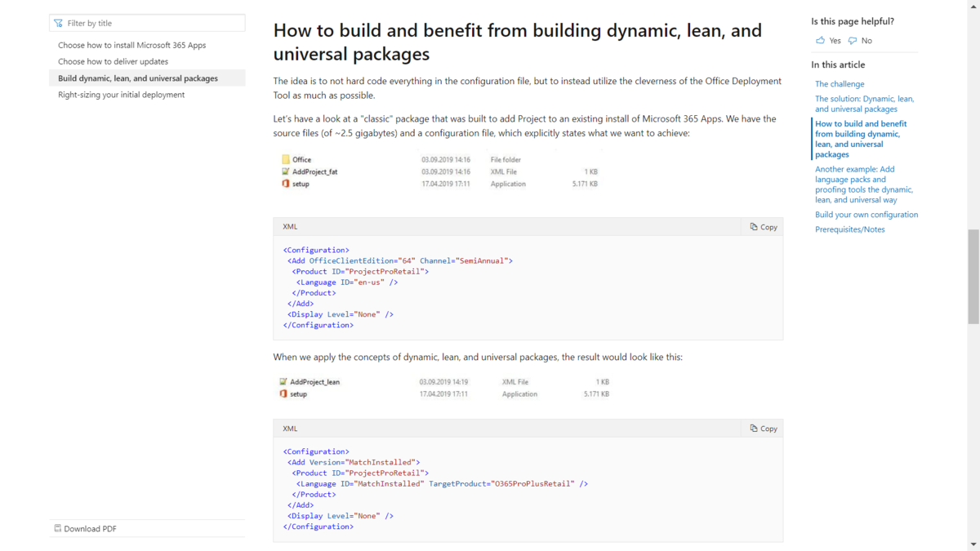Open Choose how to install Microsoft 365 Apps
The width and height of the screenshot is (980, 551).
132,45
